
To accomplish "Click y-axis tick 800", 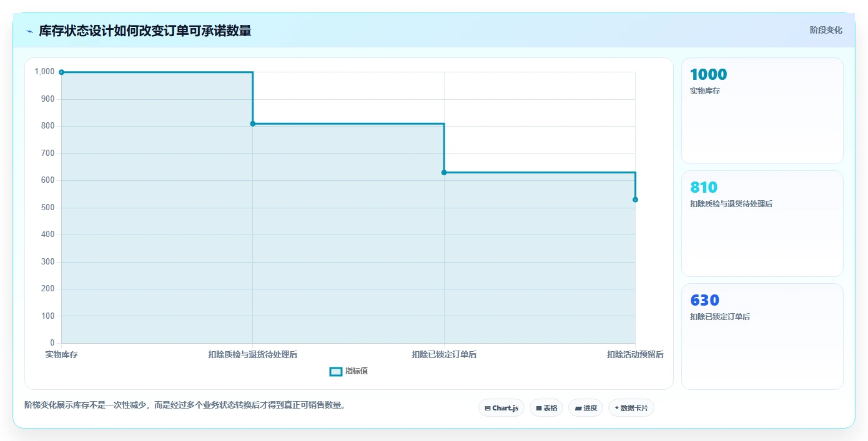I will click(48, 126).
